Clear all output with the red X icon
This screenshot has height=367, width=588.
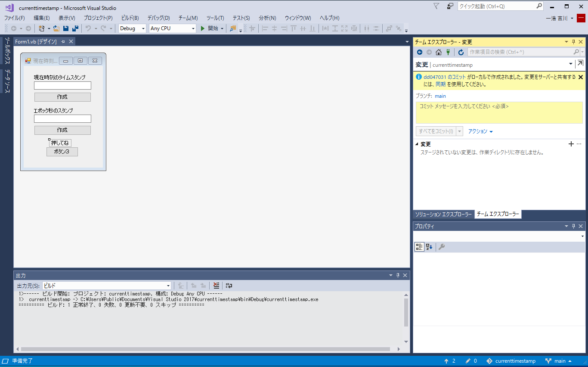point(216,286)
